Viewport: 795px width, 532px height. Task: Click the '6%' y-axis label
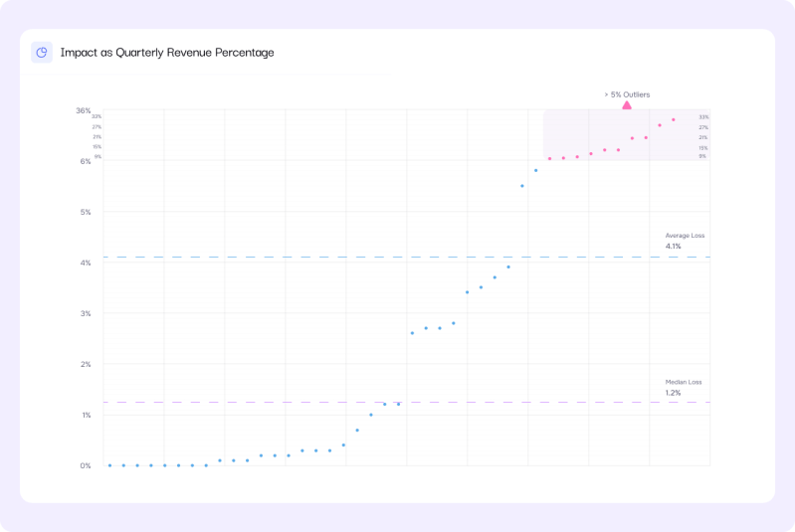pos(86,161)
